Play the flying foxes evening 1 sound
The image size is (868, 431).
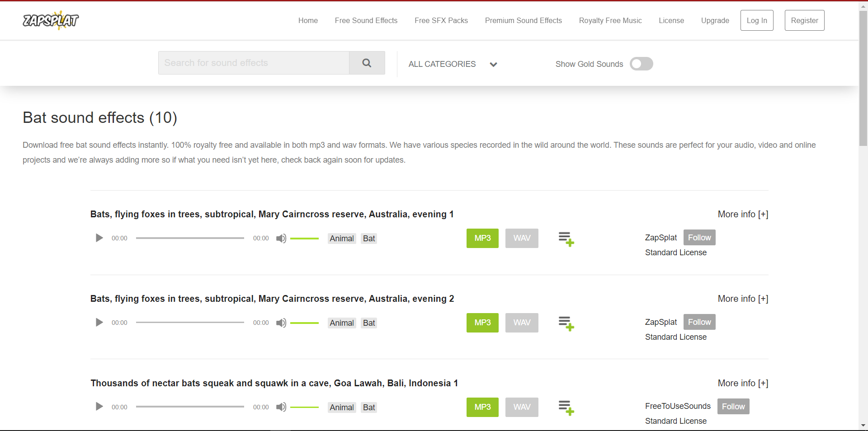click(99, 238)
